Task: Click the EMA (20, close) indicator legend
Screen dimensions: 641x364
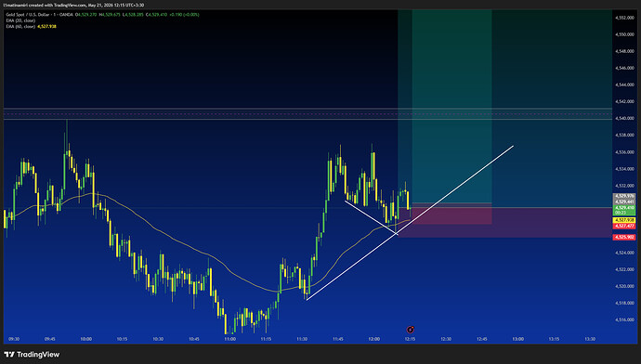Action: click(20, 20)
